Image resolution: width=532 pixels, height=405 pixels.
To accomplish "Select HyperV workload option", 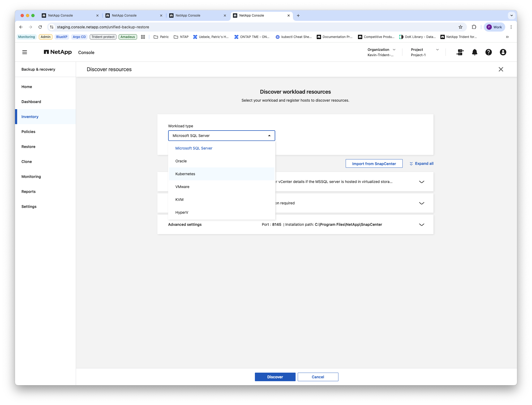I will pyautogui.click(x=221, y=212).
